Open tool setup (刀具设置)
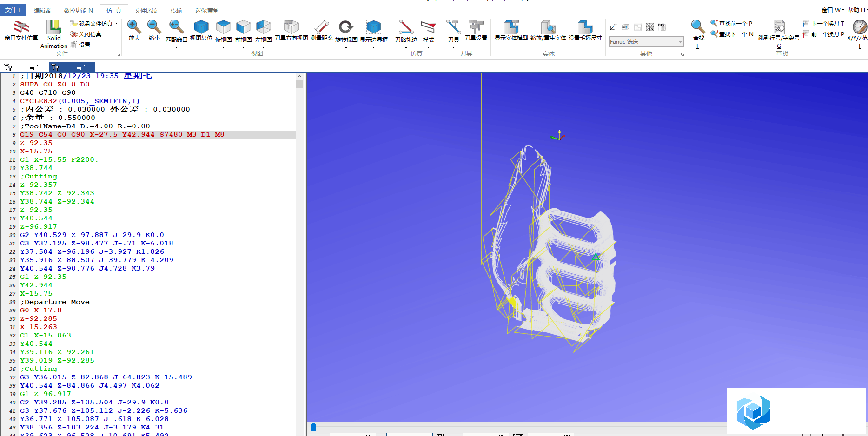The height and width of the screenshot is (436, 868). pyautogui.click(x=476, y=31)
